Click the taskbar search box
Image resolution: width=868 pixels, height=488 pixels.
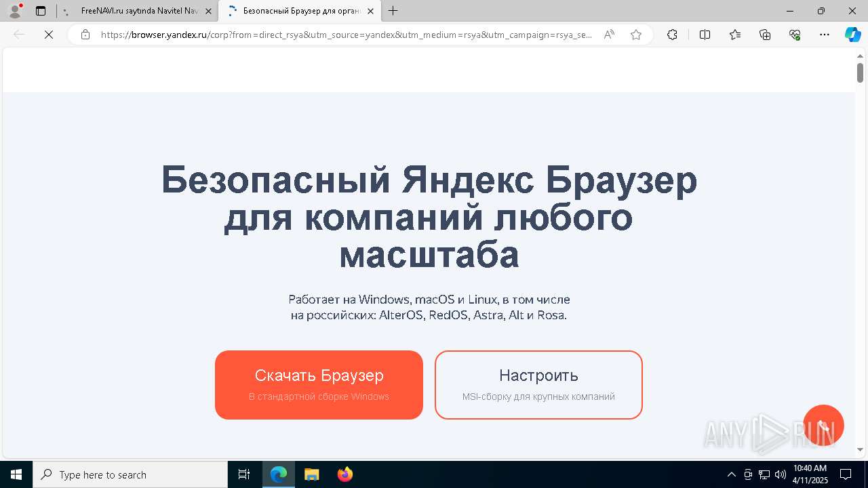tap(130, 474)
